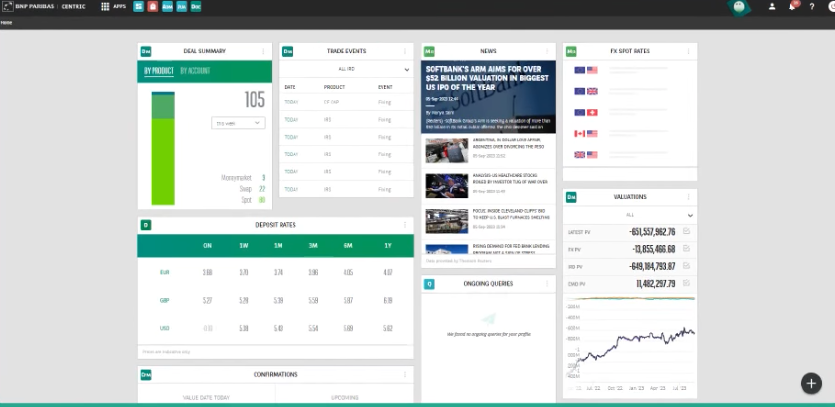This screenshot has height=407, width=835.
Task: Open the help question mark
Action: click(x=812, y=6)
